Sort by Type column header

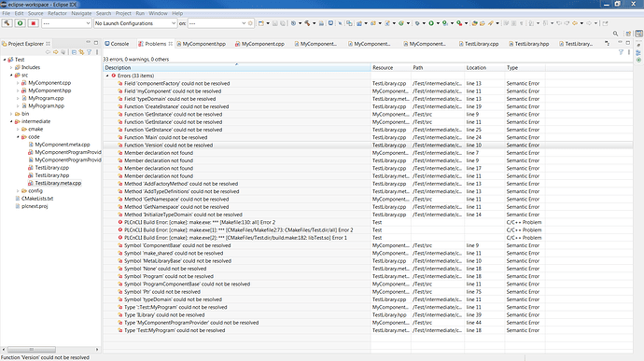pyautogui.click(x=525, y=68)
